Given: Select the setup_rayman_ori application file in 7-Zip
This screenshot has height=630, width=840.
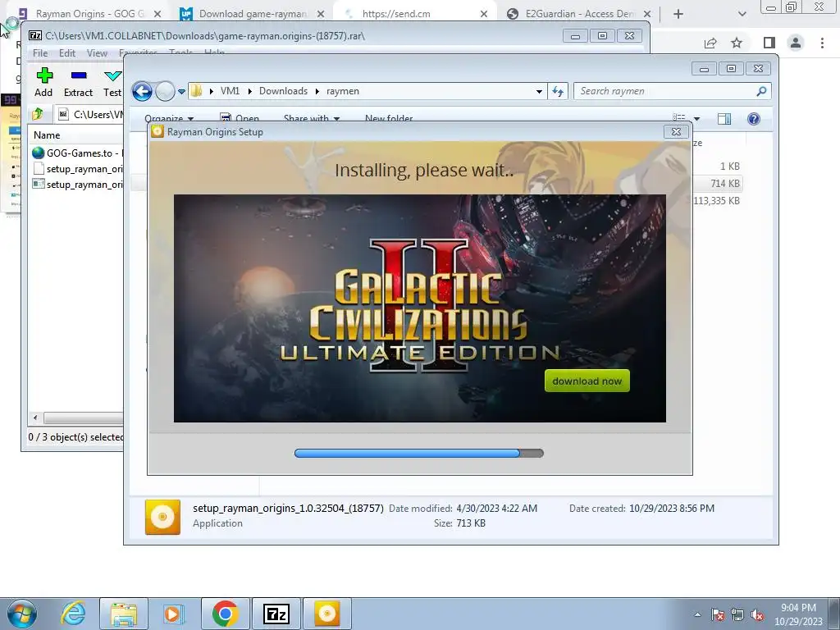Looking at the screenshot, I should [x=76, y=185].
